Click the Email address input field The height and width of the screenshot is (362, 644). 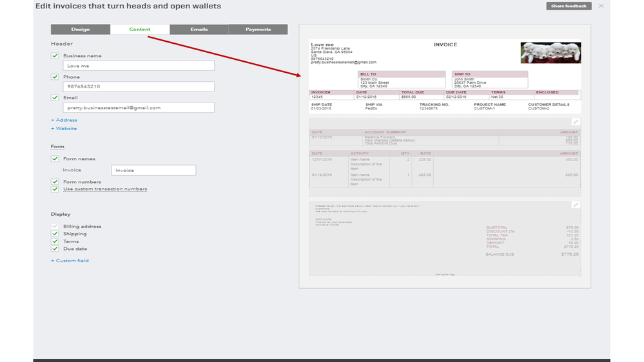tap(139, 108)
